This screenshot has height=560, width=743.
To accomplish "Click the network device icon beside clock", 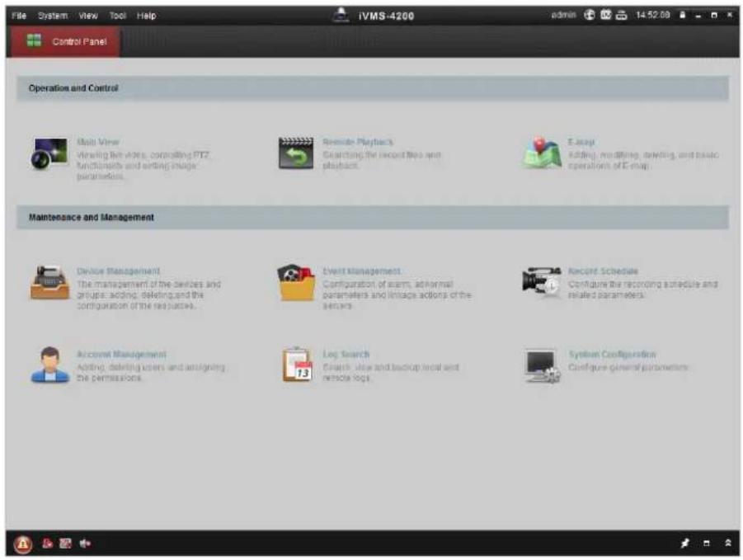I will click(621, 16).
